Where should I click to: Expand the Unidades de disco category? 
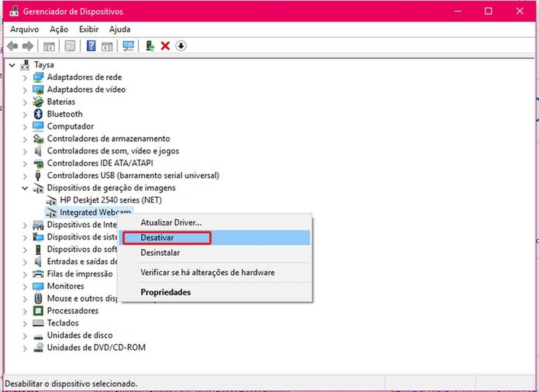tap(25, 336)
